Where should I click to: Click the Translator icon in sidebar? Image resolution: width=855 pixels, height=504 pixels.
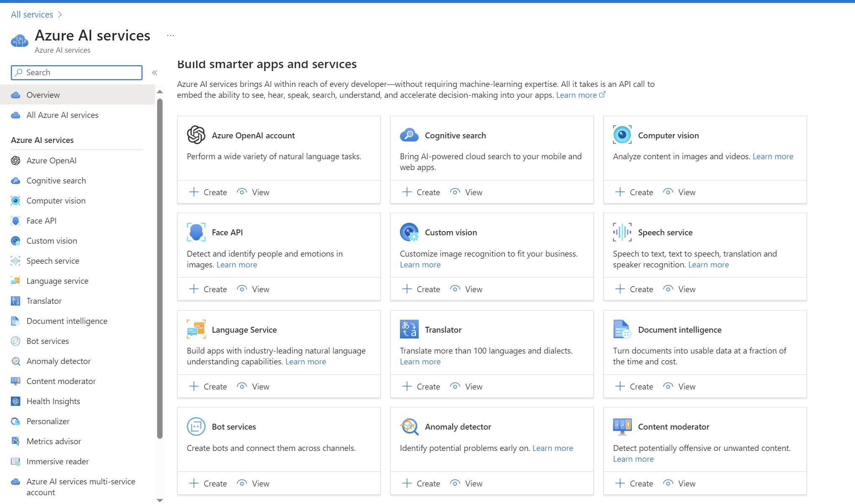click(x=15, y=300)
